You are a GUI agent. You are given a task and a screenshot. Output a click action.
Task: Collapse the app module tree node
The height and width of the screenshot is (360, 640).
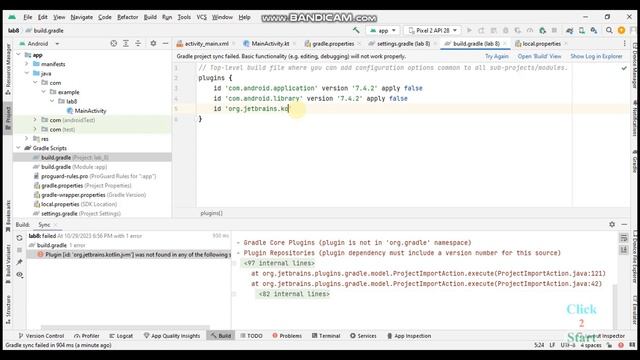(x=18, y=54)
